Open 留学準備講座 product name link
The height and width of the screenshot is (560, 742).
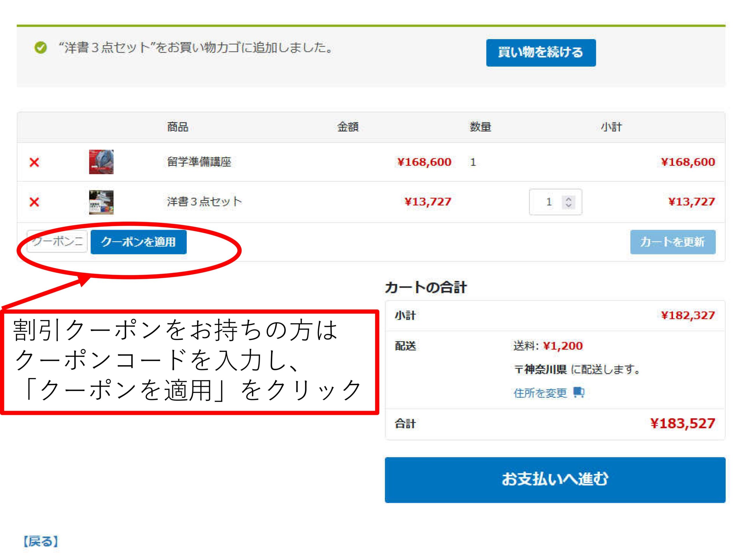(x=199, y=162)
